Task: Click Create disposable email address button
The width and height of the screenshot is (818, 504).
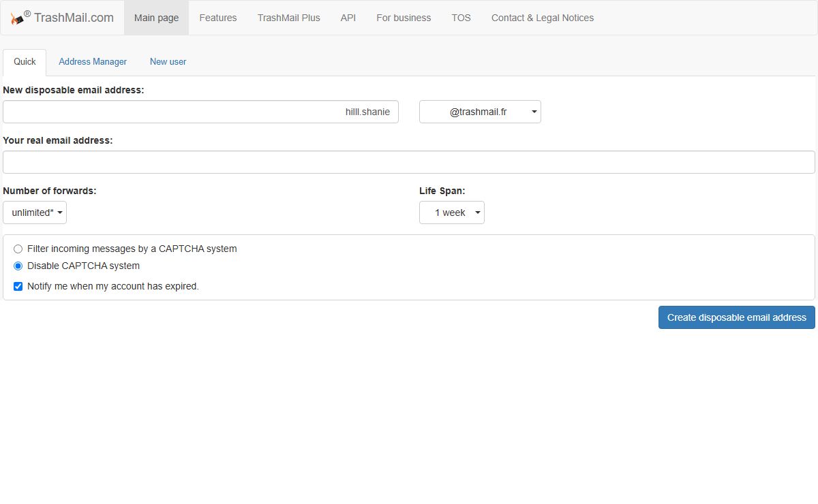Action: point(736,317)
